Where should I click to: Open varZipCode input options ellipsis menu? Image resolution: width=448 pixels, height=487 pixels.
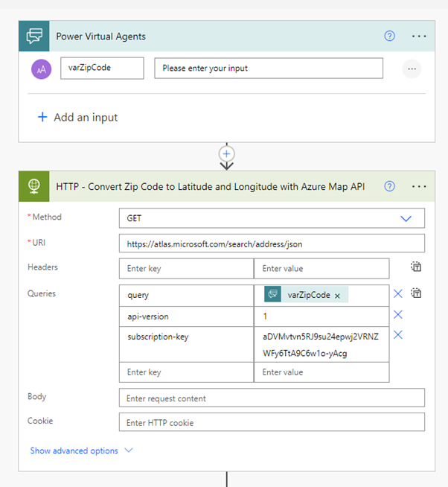[x=412, y=69]
